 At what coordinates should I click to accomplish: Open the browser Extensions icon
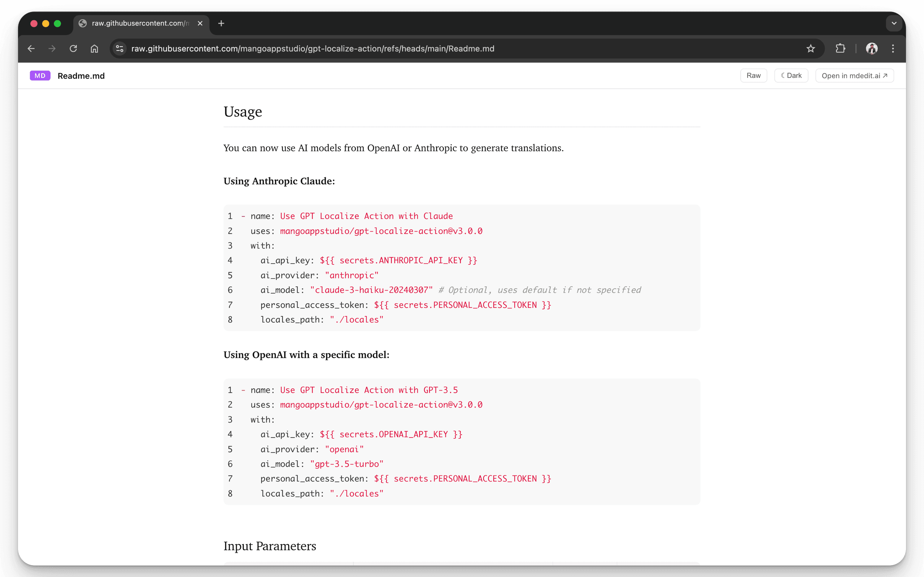pos(840,48)
